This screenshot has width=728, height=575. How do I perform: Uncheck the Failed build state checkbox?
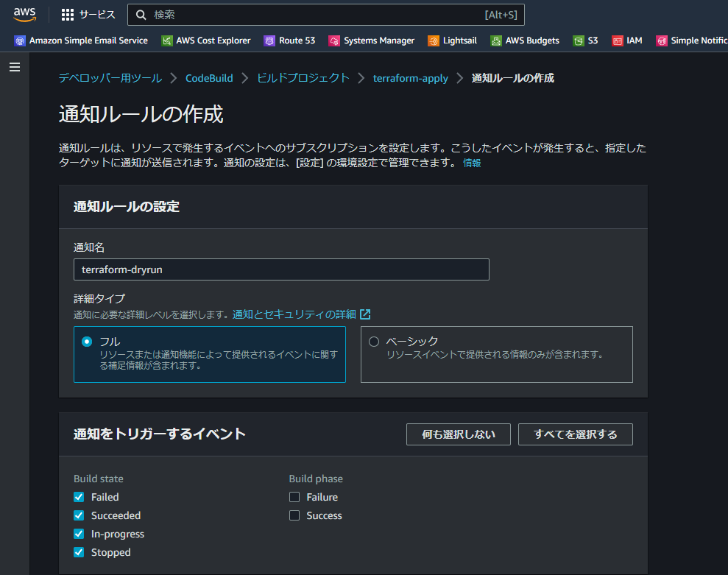coord(79,497)
